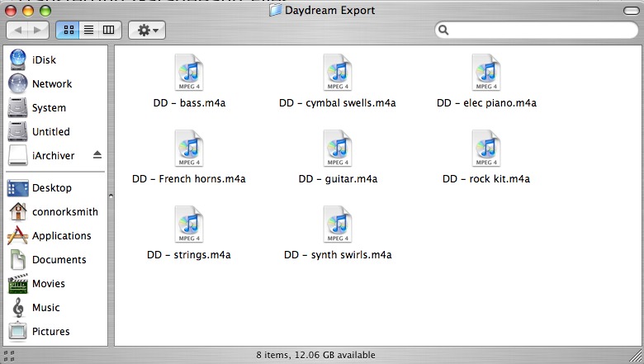Select the French horns file icon
The height and width of the screenshot is (364, 644).
pyautogui.click(x=189, y=149)
